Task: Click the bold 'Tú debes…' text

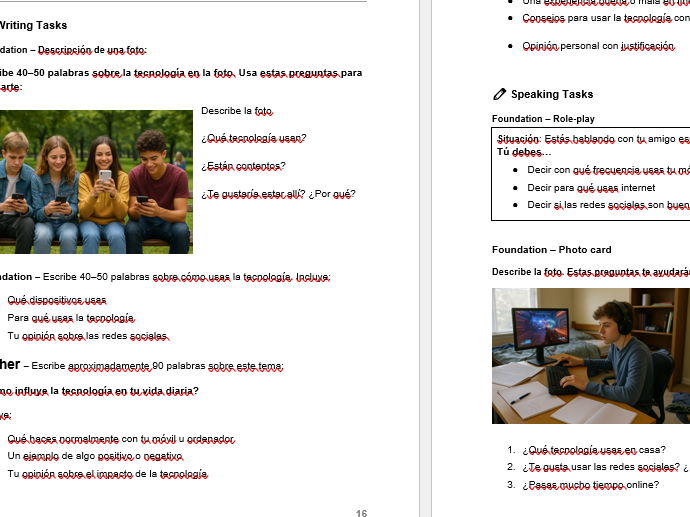Action: click(x=524, y=152)
